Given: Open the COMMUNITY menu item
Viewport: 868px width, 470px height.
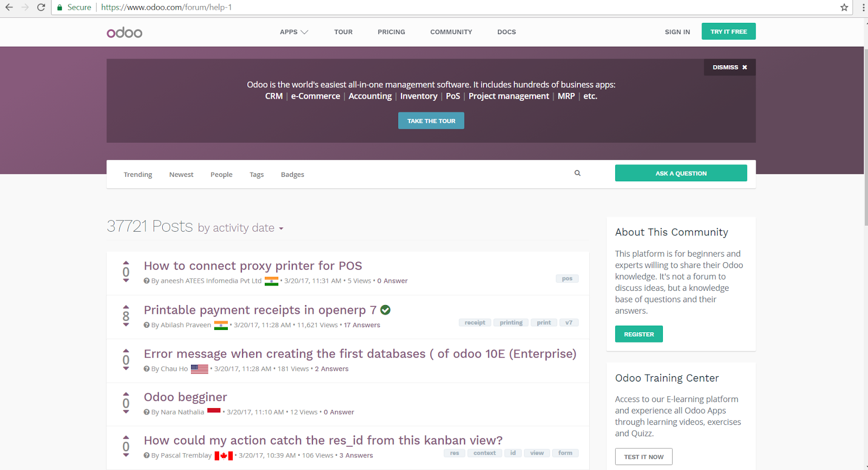Looking at the screenshot, I should [x=451, y=32].
